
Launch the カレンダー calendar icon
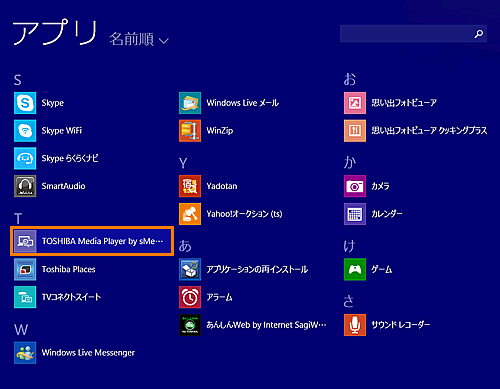coord(355,214)
